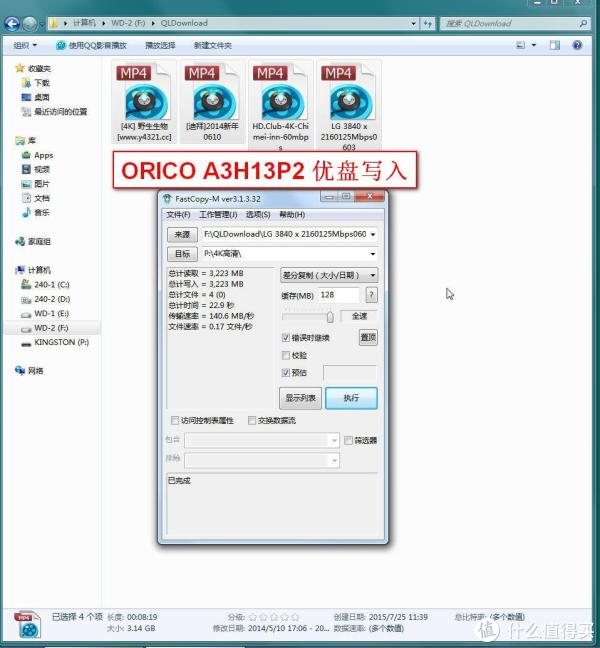Enable the 交换数据流 checkbox
Screen dimensions: 600x648
pyautogui.click(x=252, y=420)
